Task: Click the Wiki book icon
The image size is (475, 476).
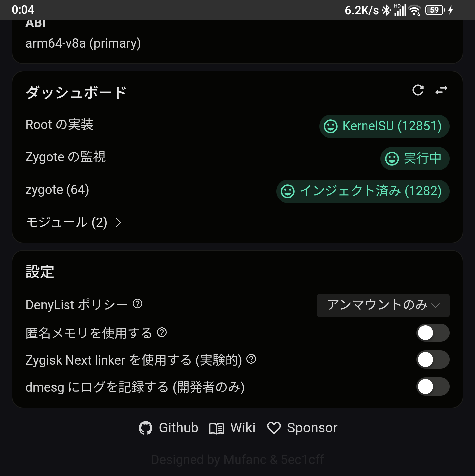Action: tap(217, 429)
